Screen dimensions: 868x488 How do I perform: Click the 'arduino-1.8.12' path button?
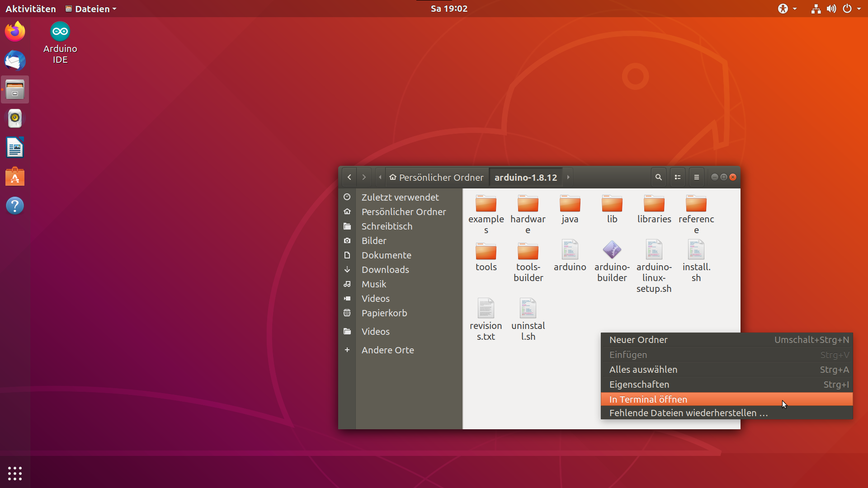[526, 177]
